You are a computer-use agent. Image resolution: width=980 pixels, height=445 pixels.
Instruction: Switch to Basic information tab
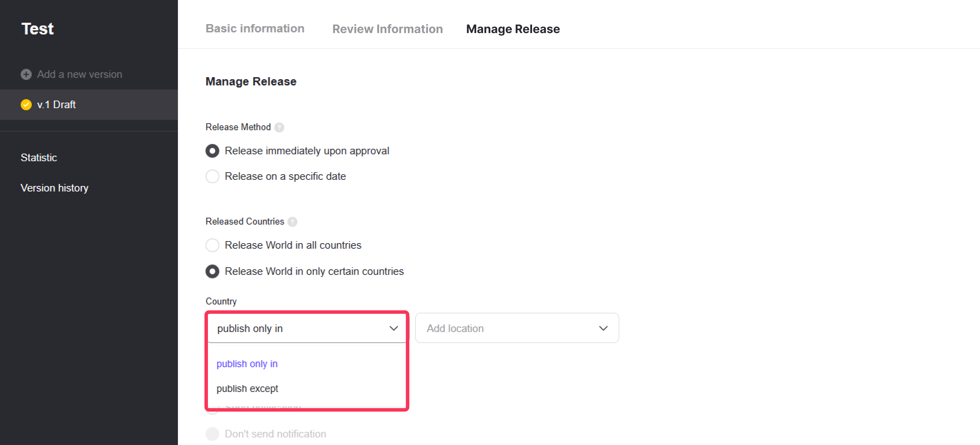coord(255,29)
